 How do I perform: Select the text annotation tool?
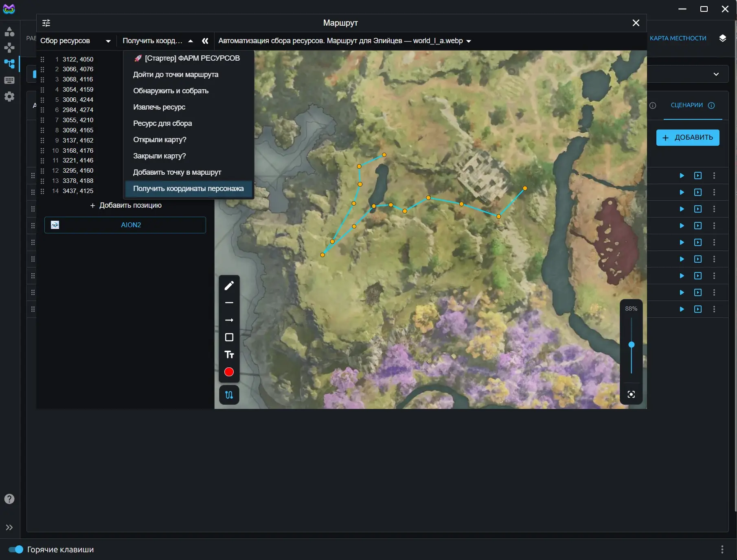pyautogui.click(x=229, y=355)
